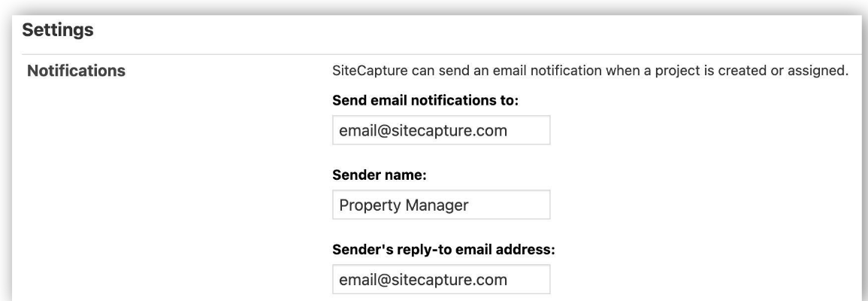The image size is (868, 301).
Task: Click the Send email notifications to field
Action: pos(441,131)
